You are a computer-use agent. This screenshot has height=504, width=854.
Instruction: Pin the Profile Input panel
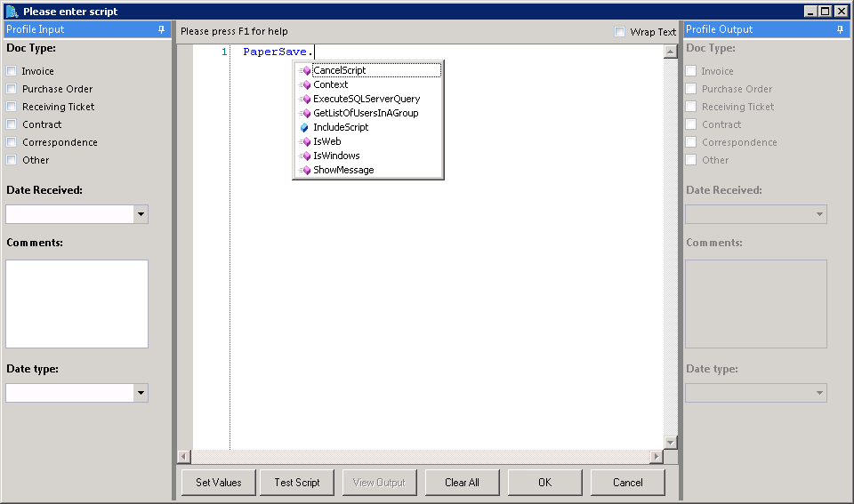[161, 29]
